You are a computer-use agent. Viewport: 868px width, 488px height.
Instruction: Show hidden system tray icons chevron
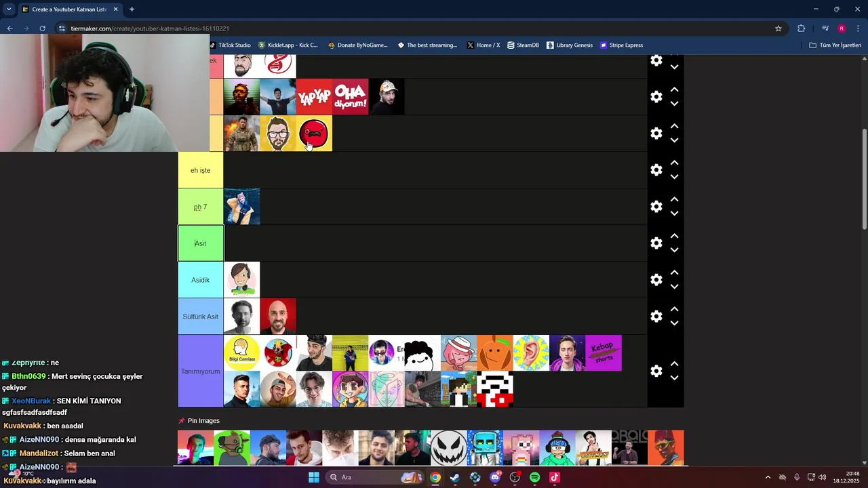[768, 477]
